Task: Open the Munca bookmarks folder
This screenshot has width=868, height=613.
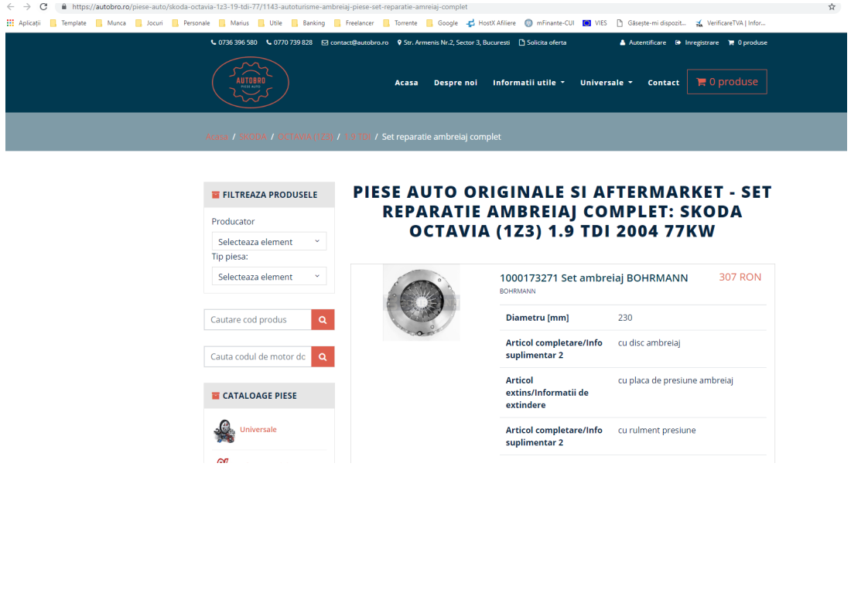Action: pos(111,23)
